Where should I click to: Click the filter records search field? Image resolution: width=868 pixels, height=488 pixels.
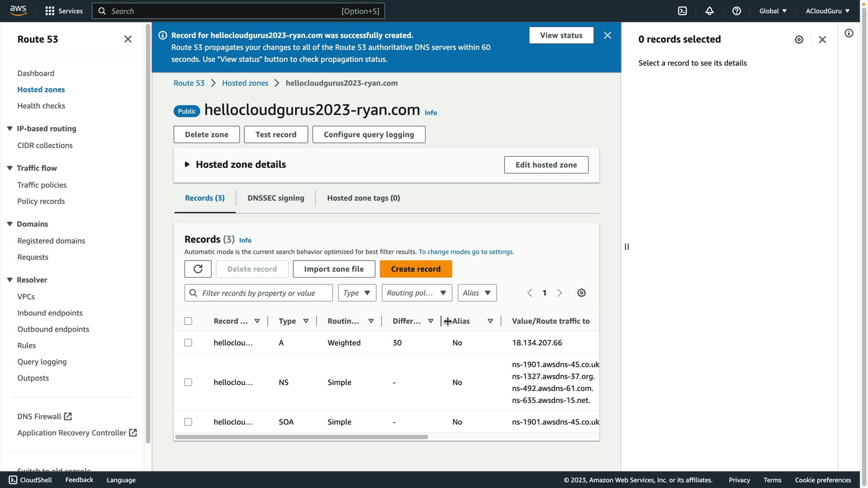[x=264, y=293]
